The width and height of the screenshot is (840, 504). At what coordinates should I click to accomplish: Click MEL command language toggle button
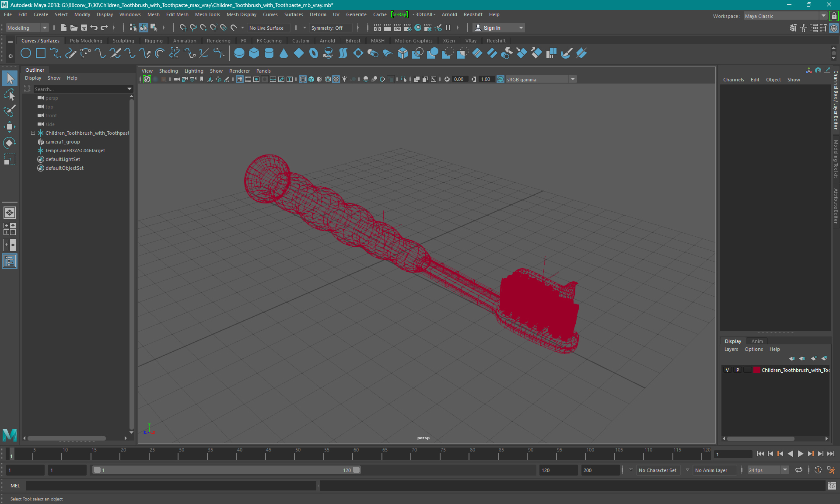15,486
